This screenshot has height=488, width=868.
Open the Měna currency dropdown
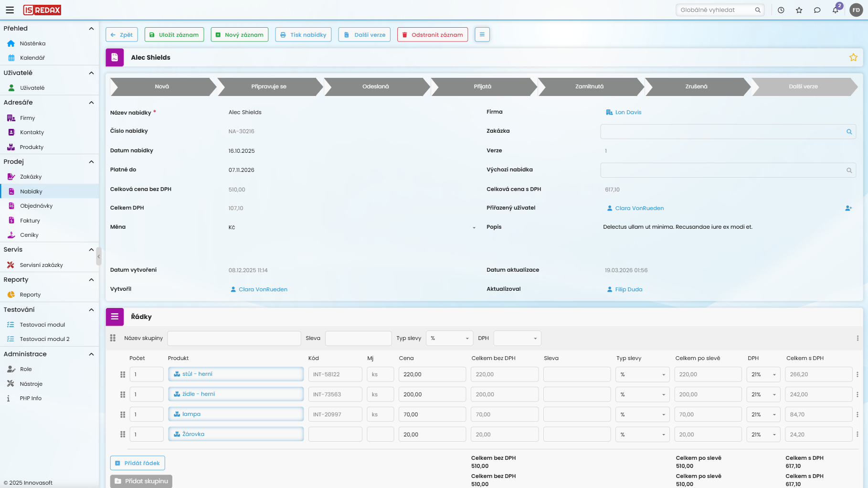(474, 228)
